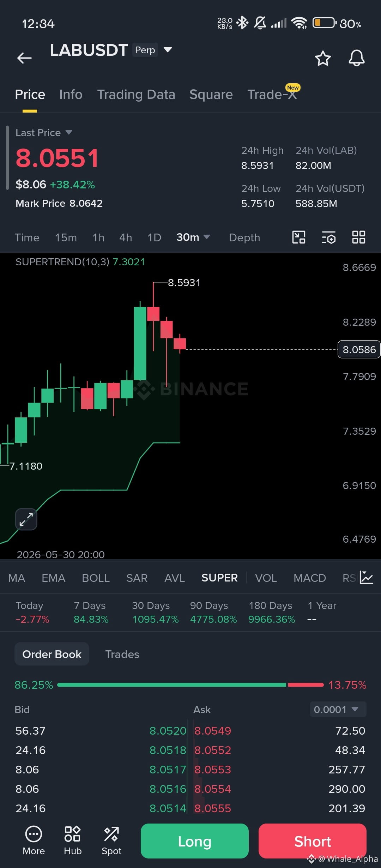Tap ask price 8.0553
381x868 pixels.
(x=213, y=770)
